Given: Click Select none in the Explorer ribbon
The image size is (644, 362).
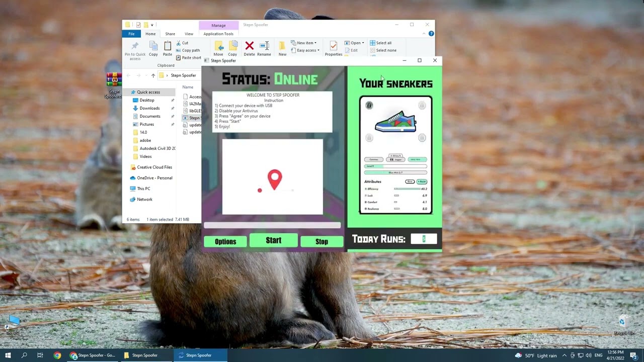Looking at the screenshot, I should pos(383,50).
